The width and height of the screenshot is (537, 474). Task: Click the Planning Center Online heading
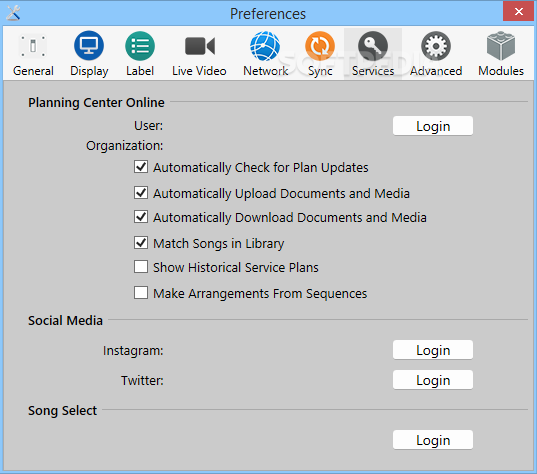[96, 103]
